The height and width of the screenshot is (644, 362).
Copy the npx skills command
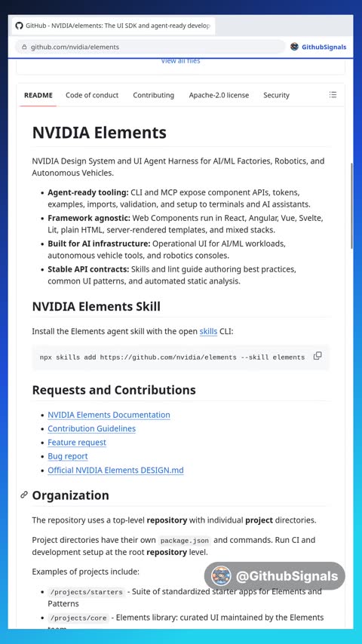(x=318, y=356)
